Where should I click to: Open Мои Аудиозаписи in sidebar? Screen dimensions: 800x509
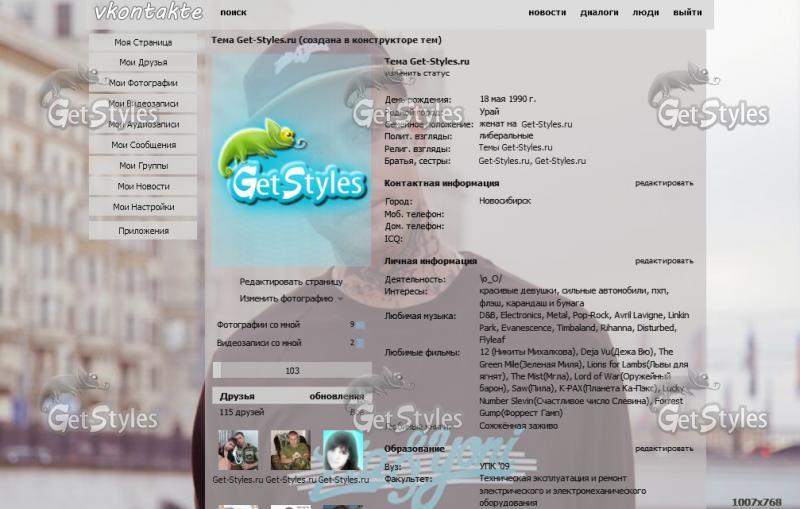[143, 124]
